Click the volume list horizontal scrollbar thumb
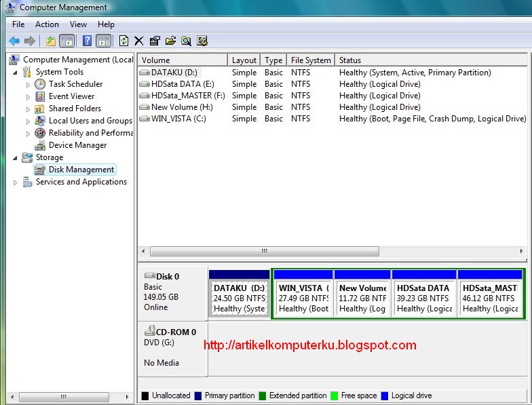The width and height of the screenshot is (532, 405). pyautogui.click(x=265, y=251)
